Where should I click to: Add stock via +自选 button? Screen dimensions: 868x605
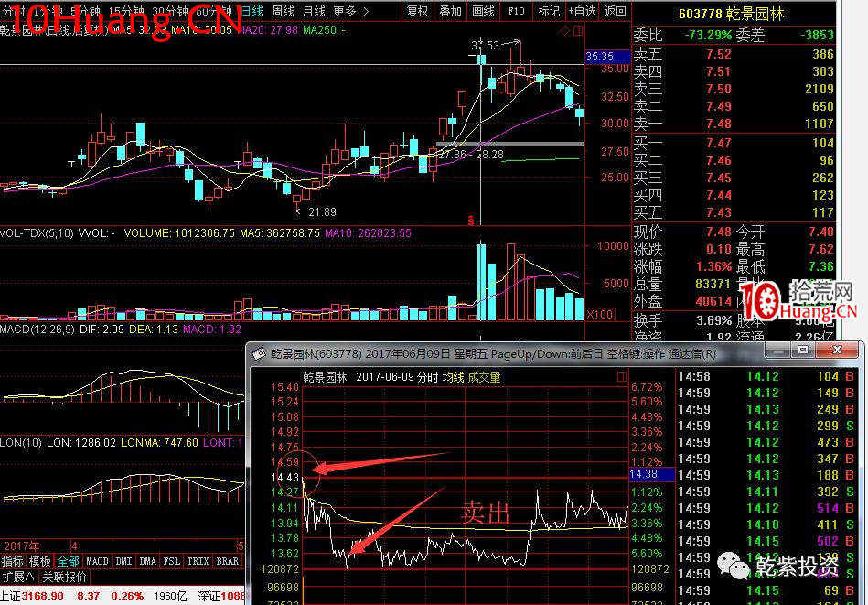[x=582, y=11]
